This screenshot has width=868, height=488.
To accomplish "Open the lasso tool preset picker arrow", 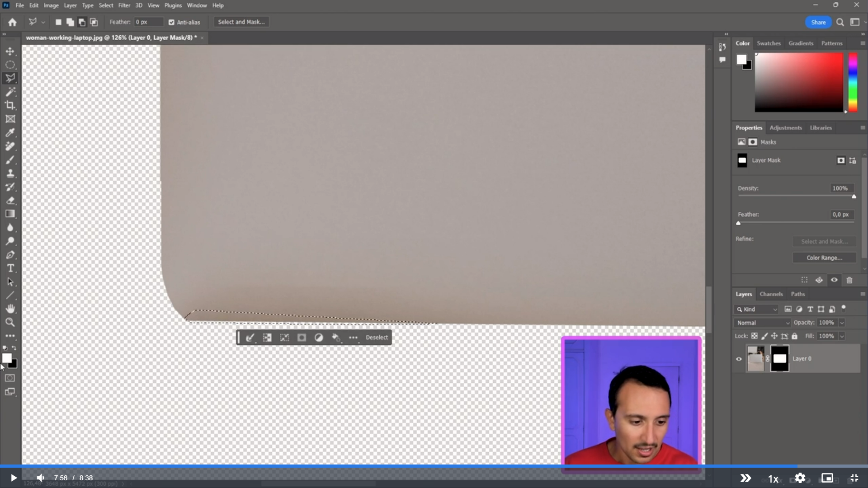I will coord(43,22).
